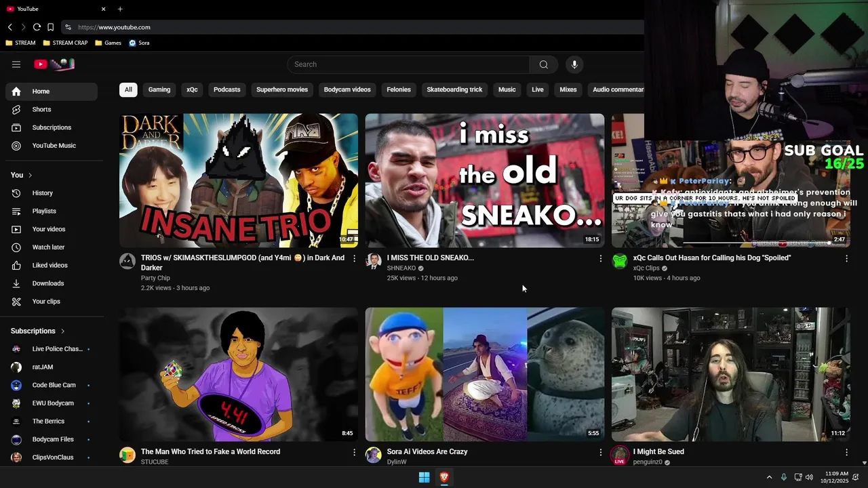The image size is (868, 488).
Task: Start voice search with microphone icon
Action: point(574,64)
